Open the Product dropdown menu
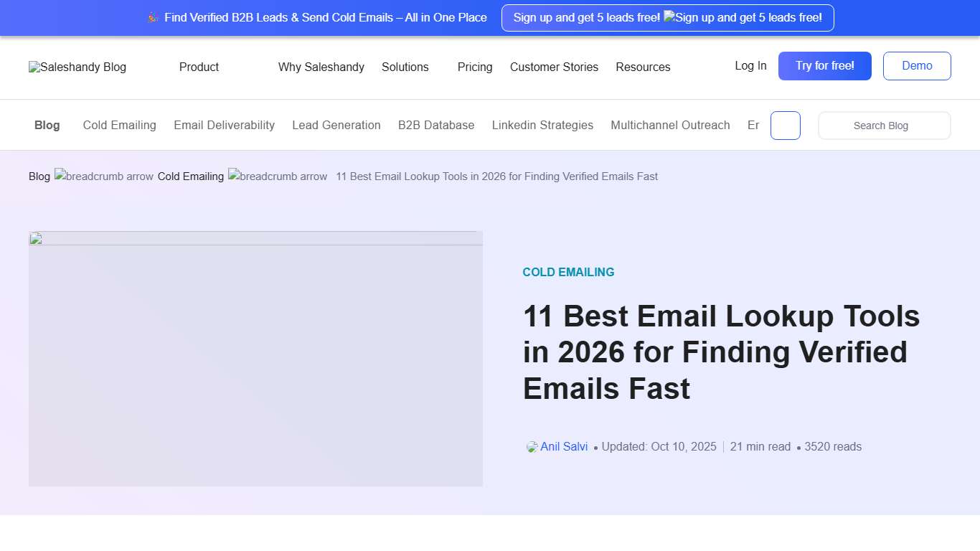Viewport: 980px width, 551px height. [199, 67]
